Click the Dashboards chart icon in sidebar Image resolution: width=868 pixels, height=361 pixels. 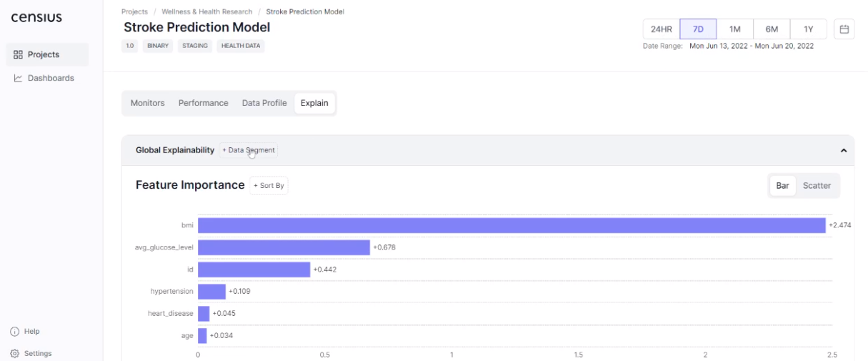pos(19,78)
